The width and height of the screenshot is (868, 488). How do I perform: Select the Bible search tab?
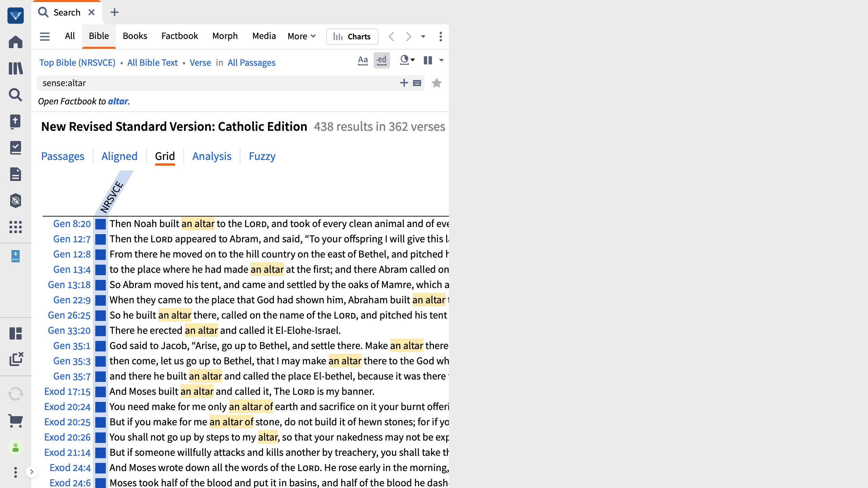(99, 36)
